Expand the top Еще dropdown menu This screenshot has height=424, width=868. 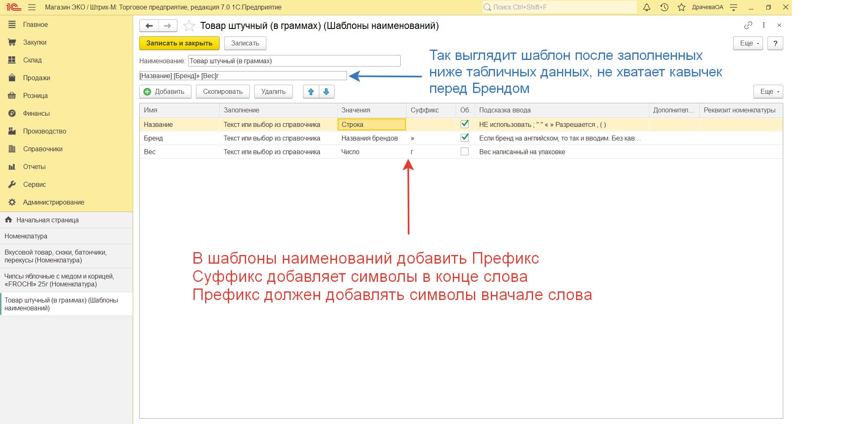[x=748, y=43]
